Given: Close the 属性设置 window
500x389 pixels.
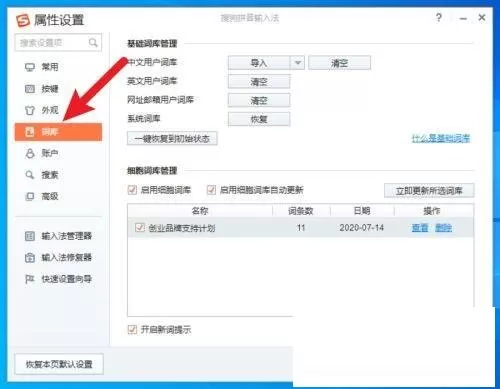Looking at the screenshot, I should pos(482,17).
